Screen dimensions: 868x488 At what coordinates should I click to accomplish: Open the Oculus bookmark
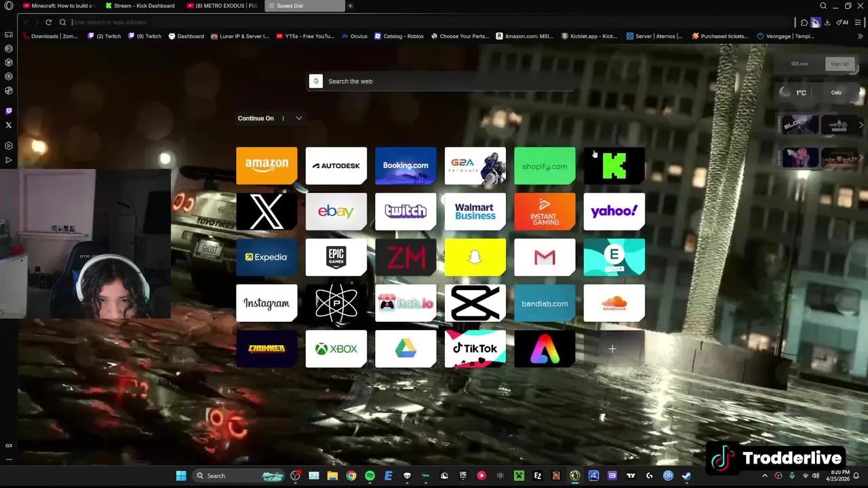[354, 36]
